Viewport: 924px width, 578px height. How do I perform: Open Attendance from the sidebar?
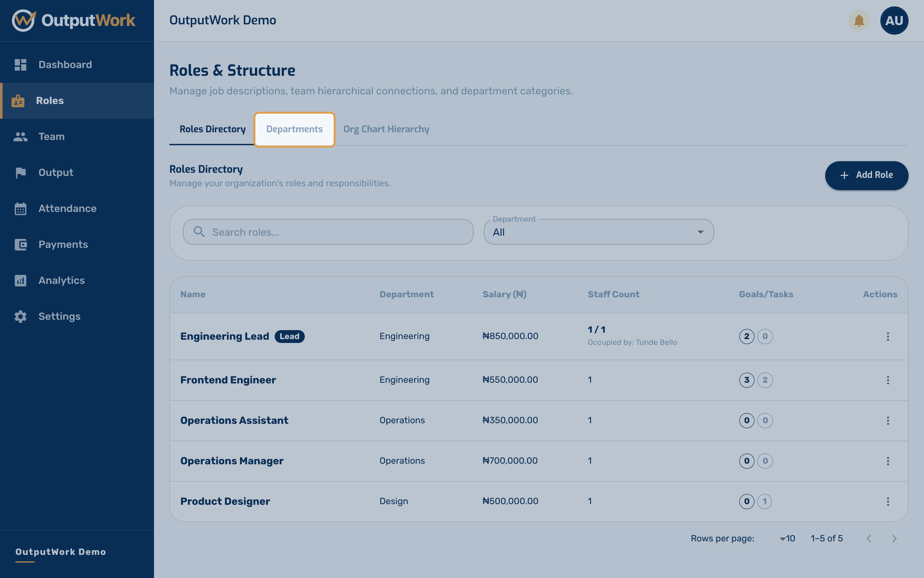(x=77, y=208)
